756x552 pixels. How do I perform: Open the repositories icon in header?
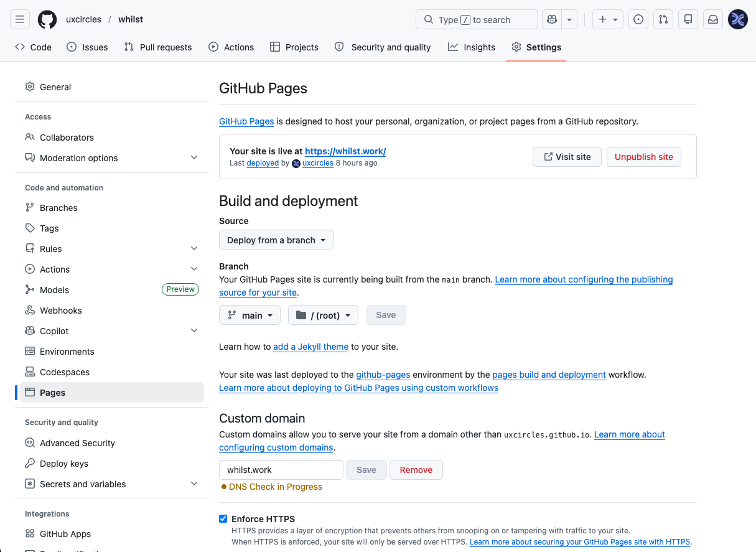688,19
